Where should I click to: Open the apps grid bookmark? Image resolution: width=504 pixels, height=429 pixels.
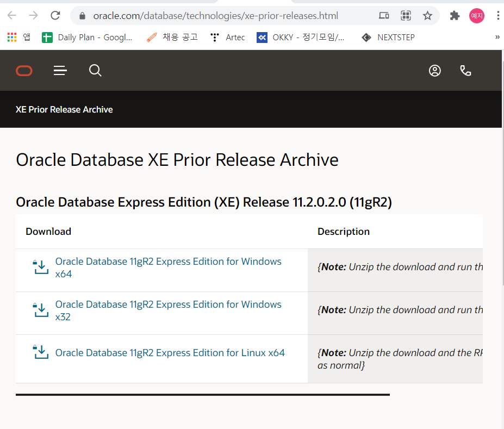pos(18,38)
